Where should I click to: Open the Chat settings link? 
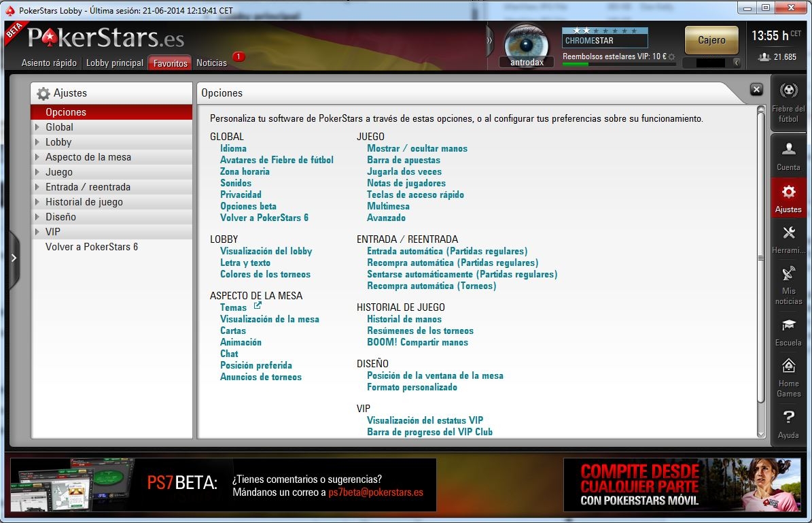pyautogui.click(x=229, y=354)
